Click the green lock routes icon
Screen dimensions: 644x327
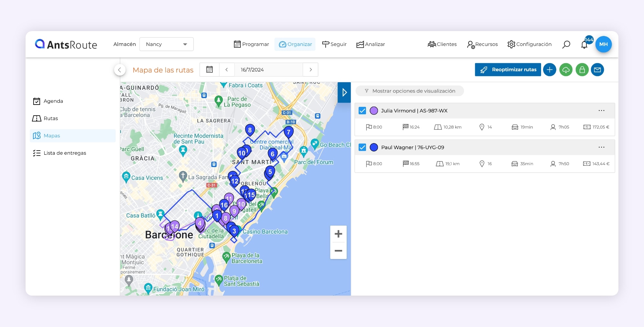click(x=582, y=70)
